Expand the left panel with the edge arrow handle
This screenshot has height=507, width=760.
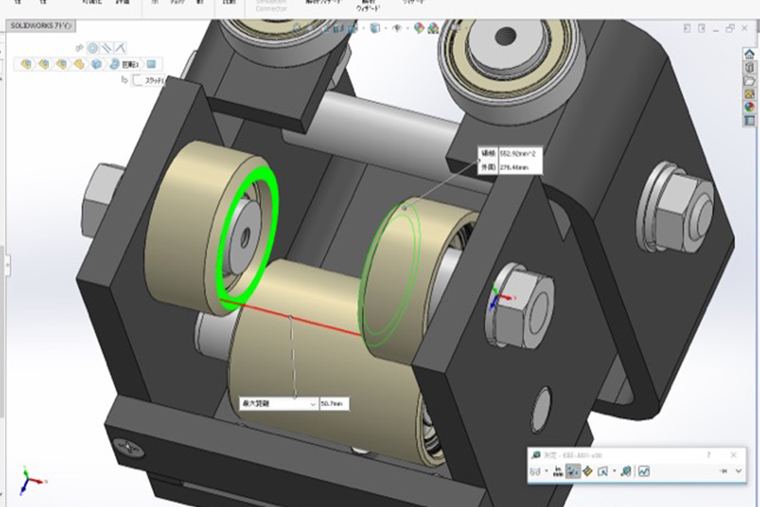[7, 265]
